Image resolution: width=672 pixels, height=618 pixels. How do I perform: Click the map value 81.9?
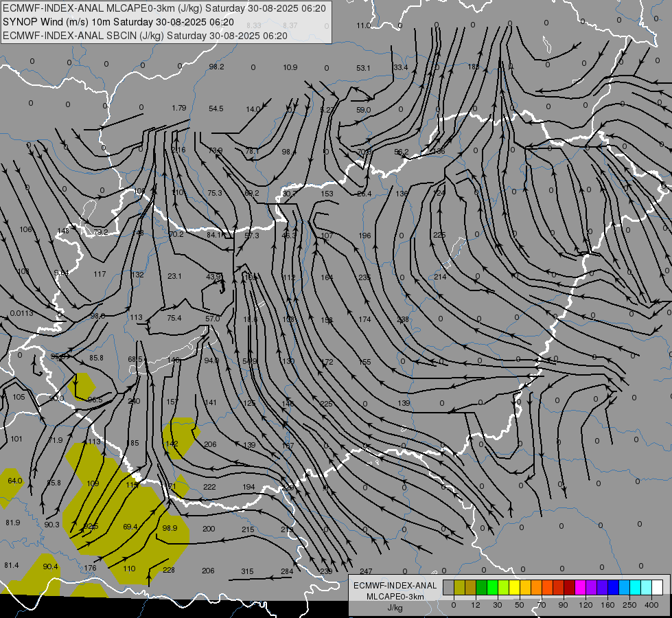coord(13,523)
